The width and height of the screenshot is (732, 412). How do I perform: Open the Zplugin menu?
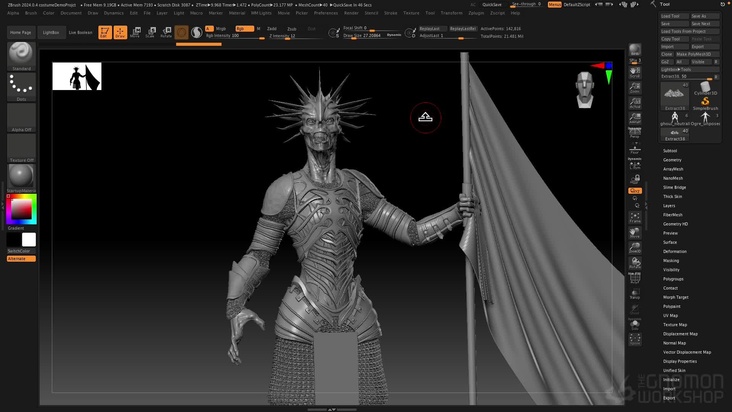point(476,13)
